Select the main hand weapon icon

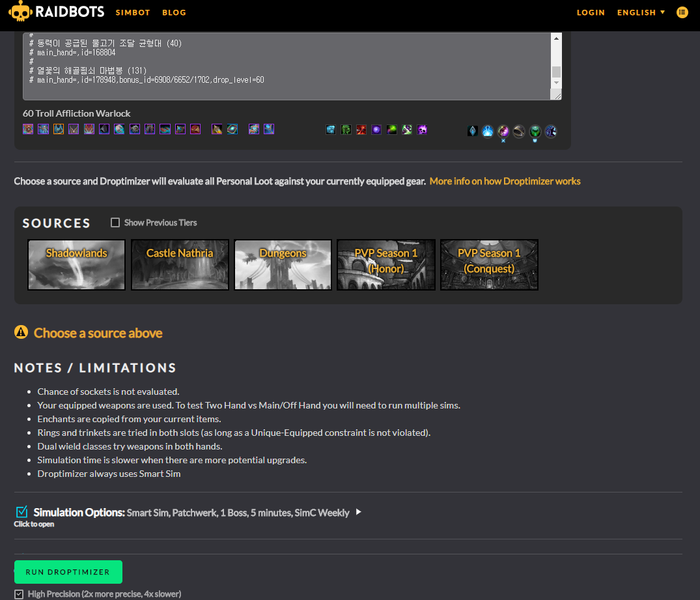[253, 130]
